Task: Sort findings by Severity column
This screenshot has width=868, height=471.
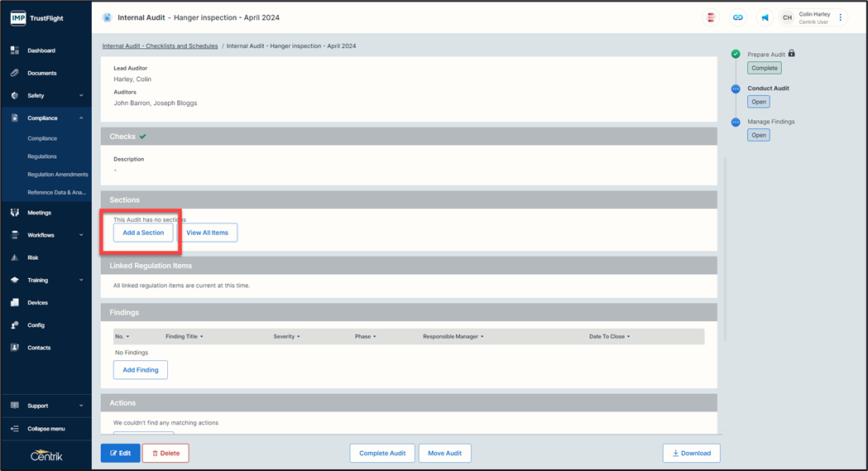Action: tap(286, 337)
